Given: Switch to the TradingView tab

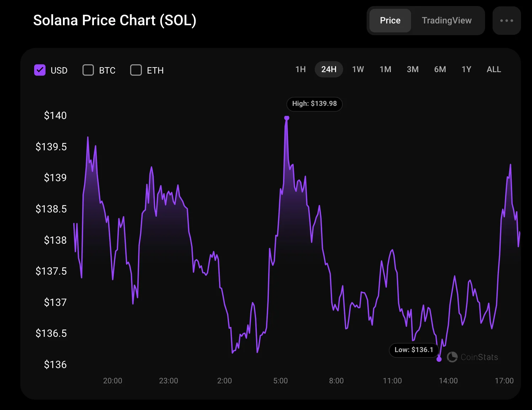Looking at the screenshot, I should [x=446, y=21].
